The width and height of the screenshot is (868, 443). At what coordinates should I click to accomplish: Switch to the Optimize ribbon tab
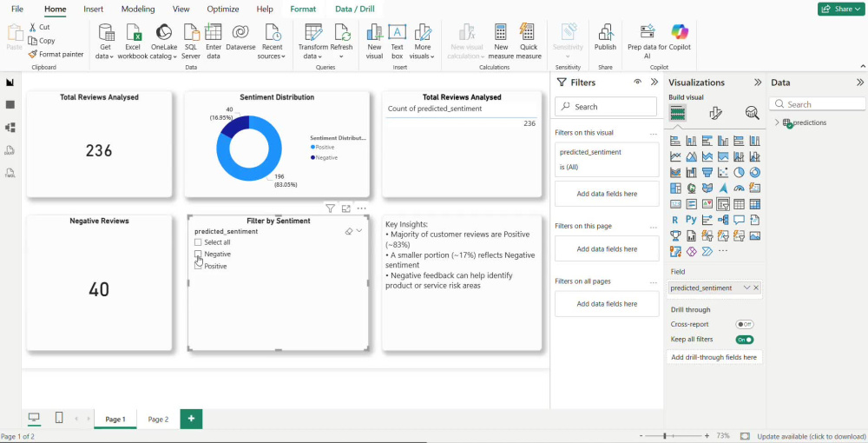222,9
